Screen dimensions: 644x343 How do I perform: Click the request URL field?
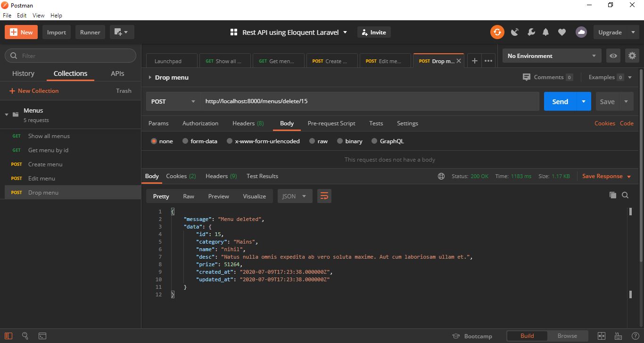coord(370,101)
